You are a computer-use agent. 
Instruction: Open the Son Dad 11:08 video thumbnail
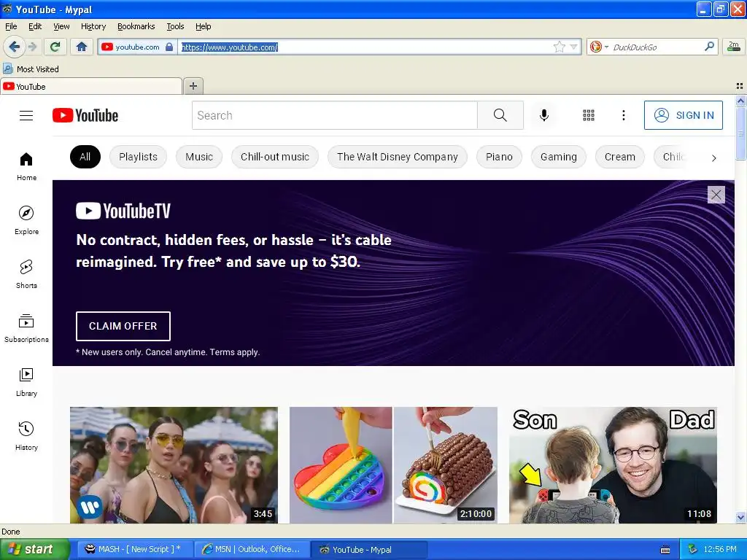[613, 465]
